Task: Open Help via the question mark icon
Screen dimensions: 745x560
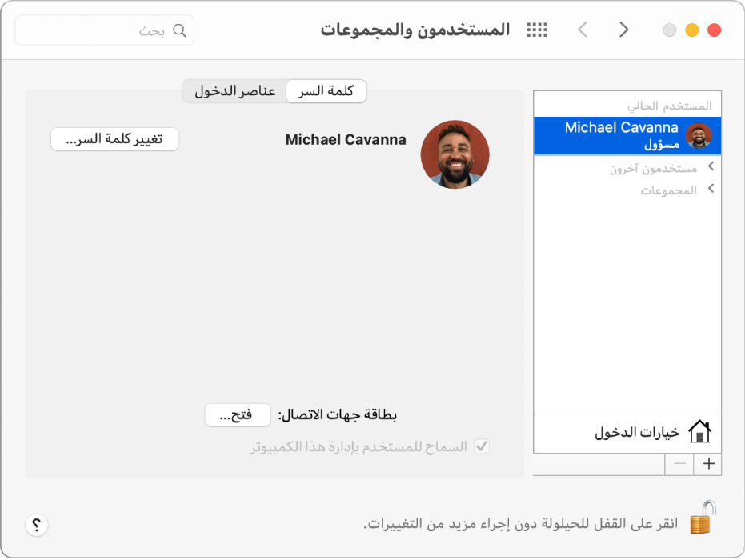Action: point(37,524)
